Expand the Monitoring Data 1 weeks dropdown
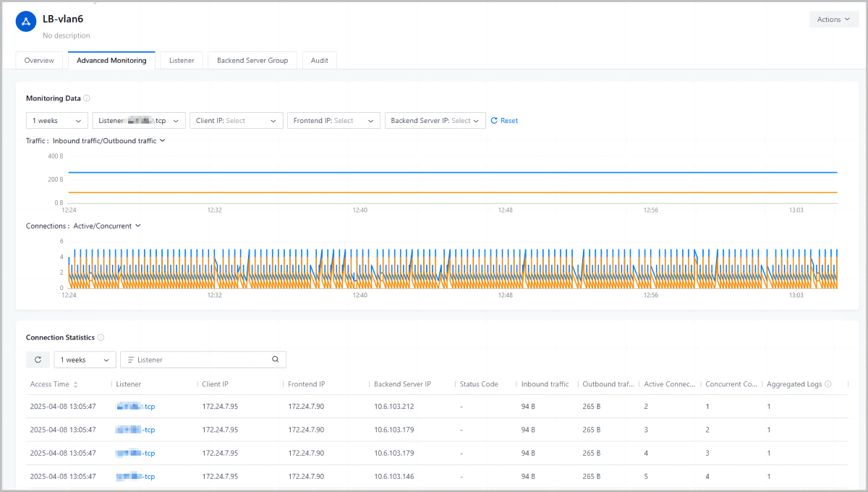The image size is (868, 492). (x=57, y=121)
